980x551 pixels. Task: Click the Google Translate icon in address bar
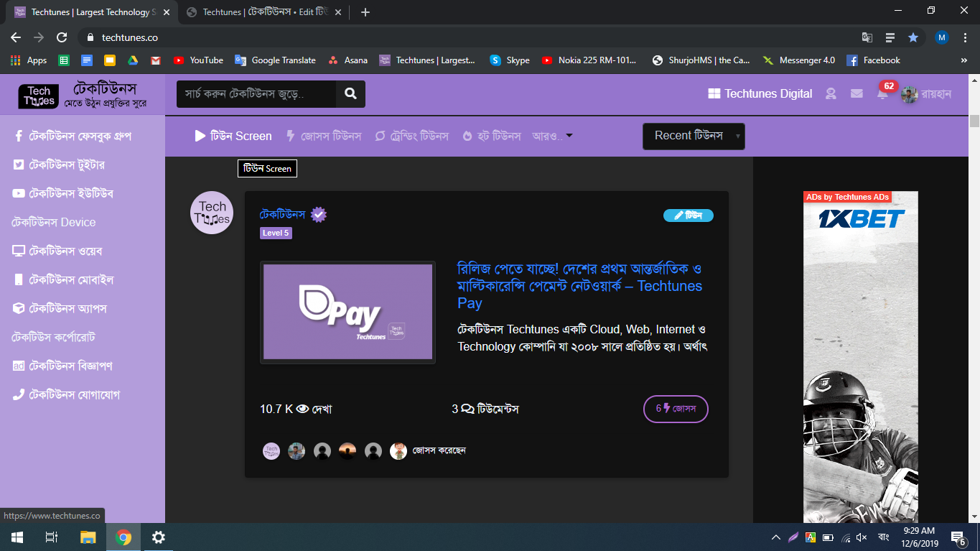point(867,37)
